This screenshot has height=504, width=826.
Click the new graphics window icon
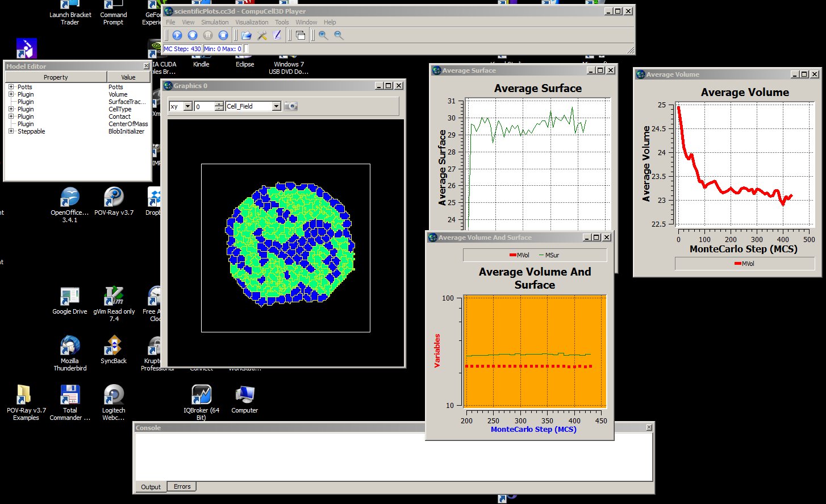pos(301,35)
